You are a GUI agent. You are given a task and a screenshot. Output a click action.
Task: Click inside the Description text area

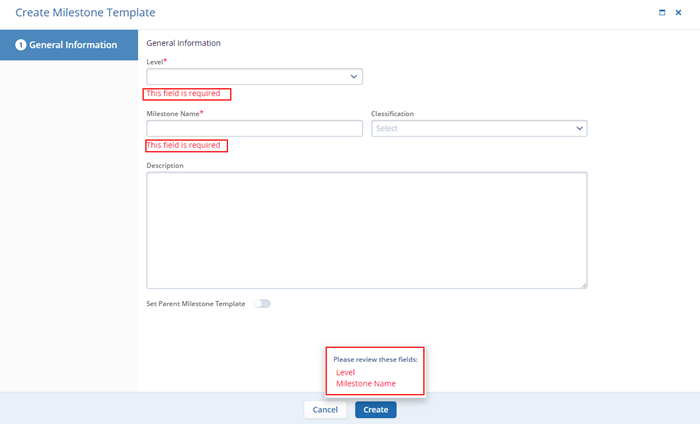coord(366,230)
